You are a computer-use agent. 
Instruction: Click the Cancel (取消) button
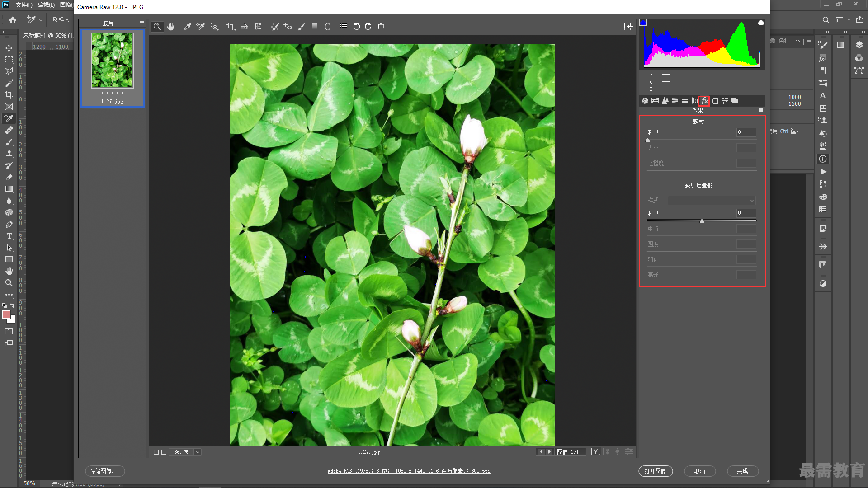click(x=700, y=471)
